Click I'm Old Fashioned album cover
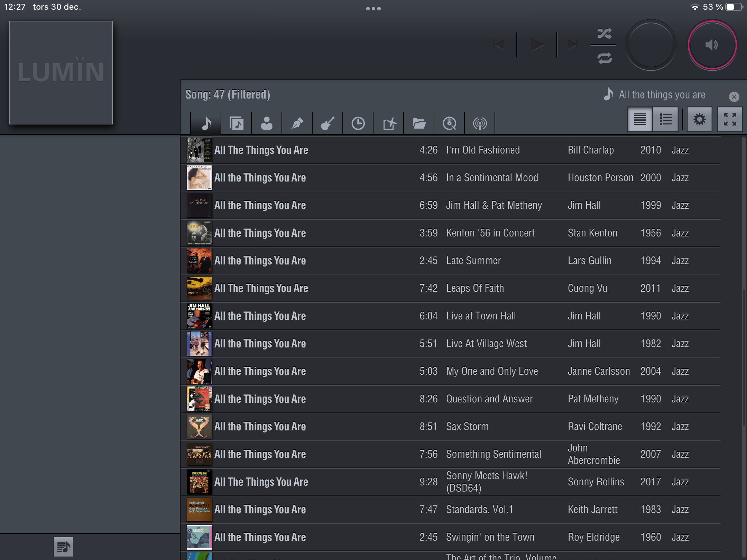This screenshot has height=560, width=747. 199,150
